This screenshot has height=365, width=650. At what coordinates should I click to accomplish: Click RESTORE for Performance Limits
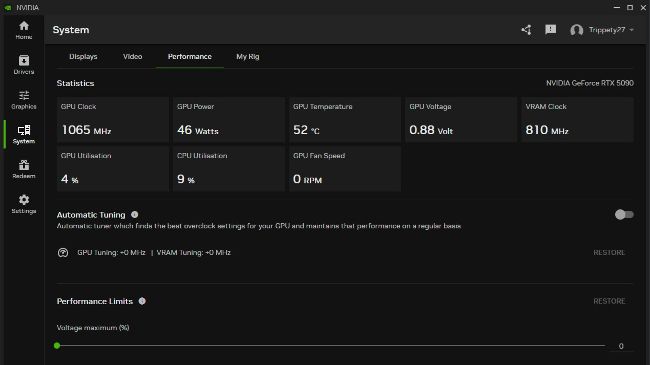tap(609, 301)
